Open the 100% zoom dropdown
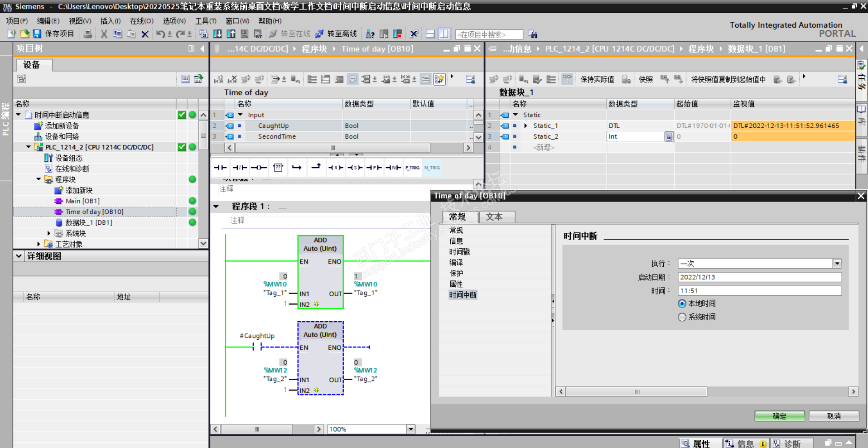This screenshot has height=448, width=868. point(411,429)
